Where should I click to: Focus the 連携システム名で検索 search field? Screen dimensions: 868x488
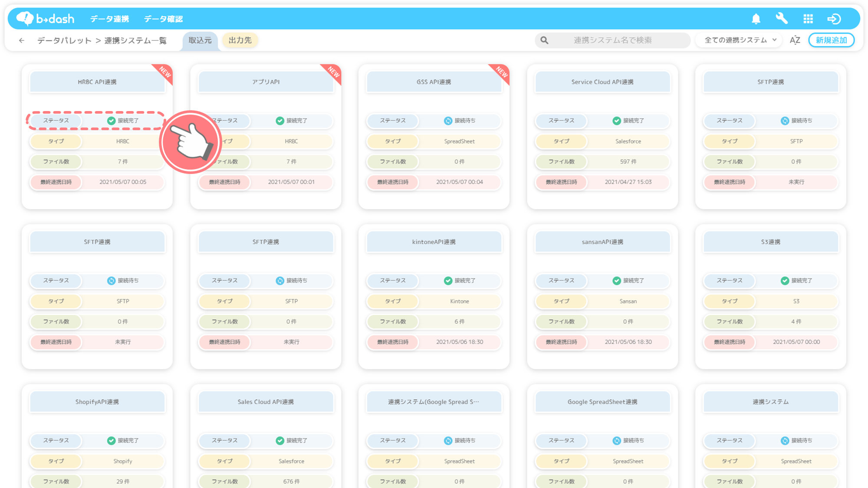[612, 40]
